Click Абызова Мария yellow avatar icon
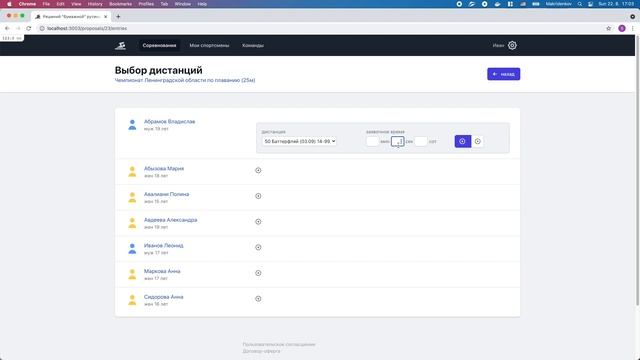The image size is (640, 360). coord(132,171)
